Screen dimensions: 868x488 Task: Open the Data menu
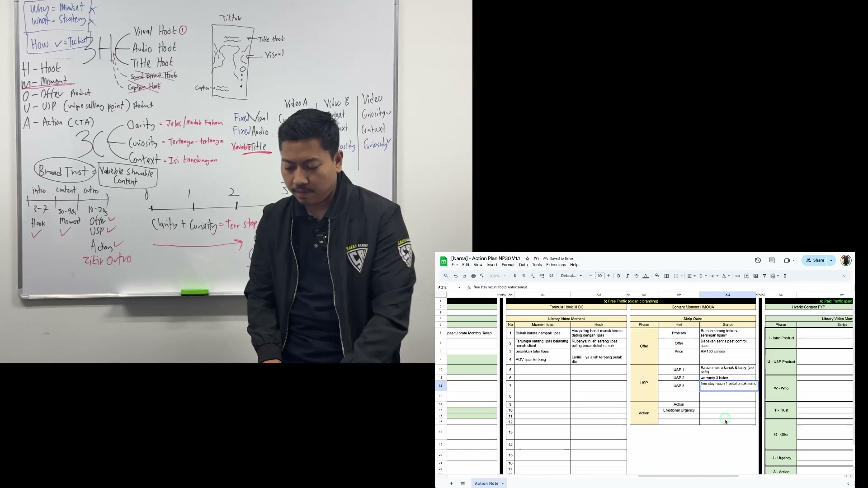(523, 265)
